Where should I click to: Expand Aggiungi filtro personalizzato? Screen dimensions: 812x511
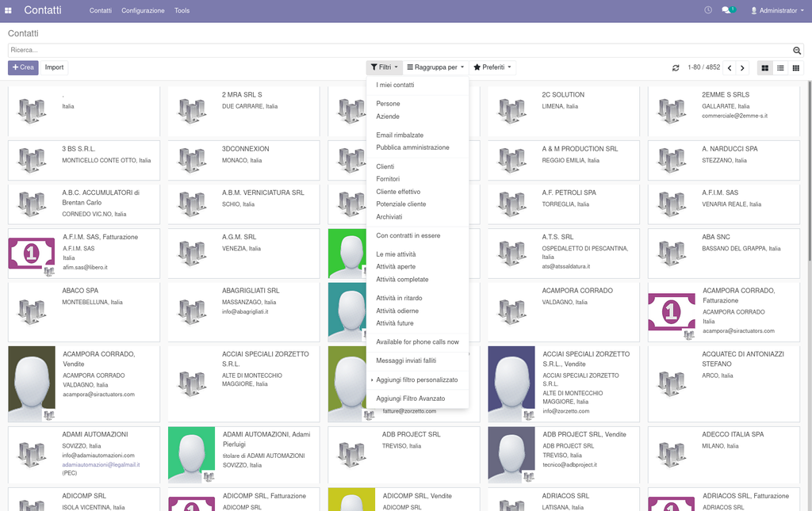click(x=416, y=380)
